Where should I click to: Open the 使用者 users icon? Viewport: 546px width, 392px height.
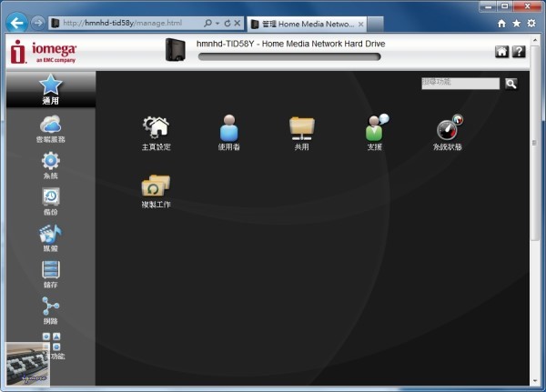(228, 133)
